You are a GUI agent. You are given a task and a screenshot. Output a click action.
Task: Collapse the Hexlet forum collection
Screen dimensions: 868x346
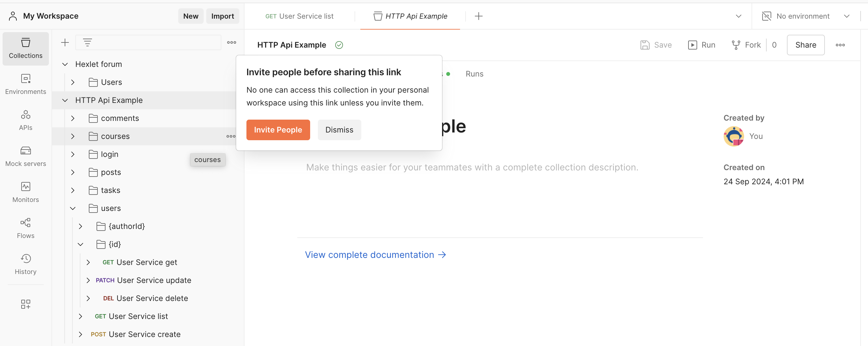tap(65, 64)
